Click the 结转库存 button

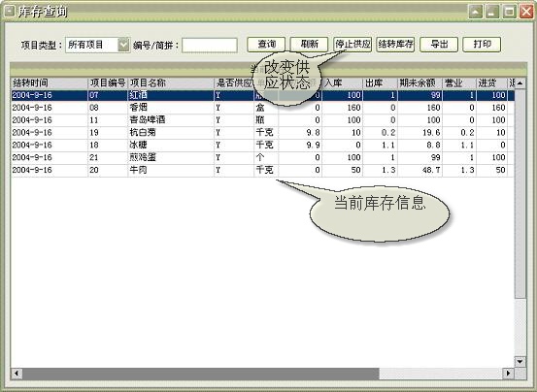pyautogui.click(x=395, y=45)
